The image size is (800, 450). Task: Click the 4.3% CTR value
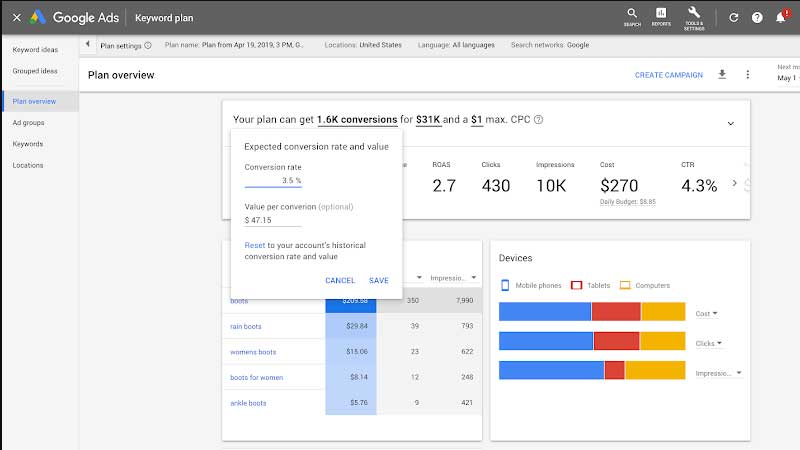(699, 186)
